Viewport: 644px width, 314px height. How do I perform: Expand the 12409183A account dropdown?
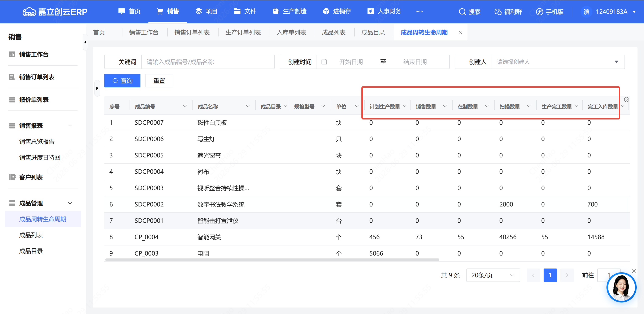634,12
